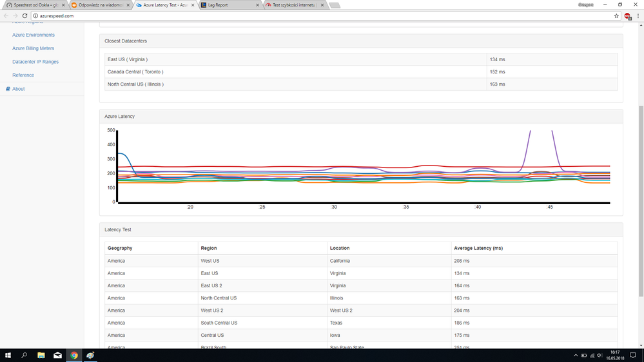Image resolution: width=644 pixels, height=362 pixels.
Task: Open File Explorer from the taskbar
Action: coord(41,355)
